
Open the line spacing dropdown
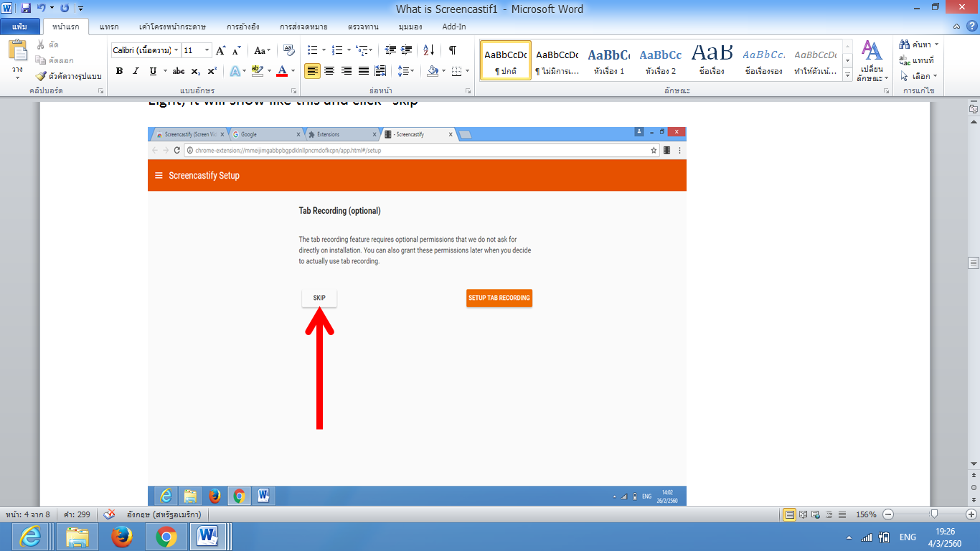405,71
